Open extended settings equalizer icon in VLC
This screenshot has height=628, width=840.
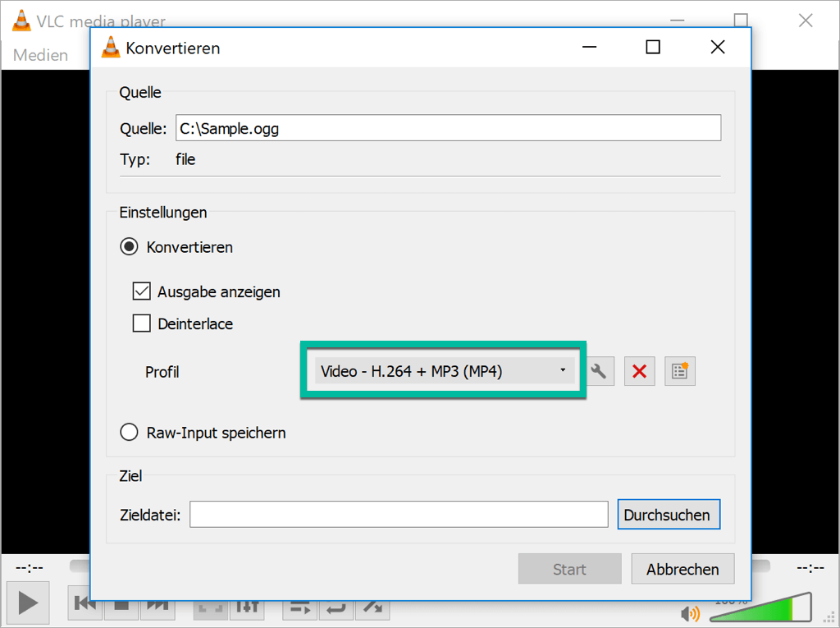(x=247, y=607)
